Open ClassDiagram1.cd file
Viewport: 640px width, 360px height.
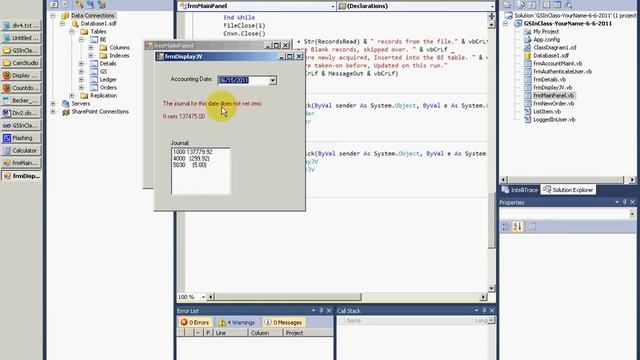554,47
